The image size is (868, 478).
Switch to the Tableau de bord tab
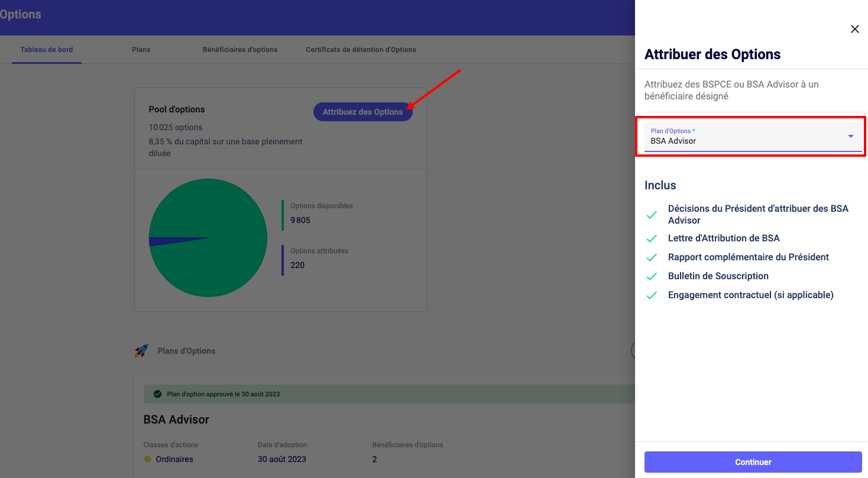(x=47, y=50)
